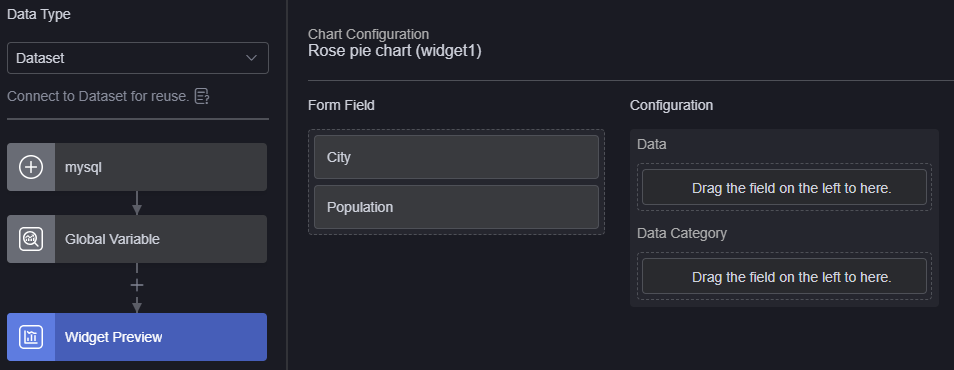Open the Dataset data type dropdown
The width and height of the screenshot is (954, 370).
coord(138,58)
